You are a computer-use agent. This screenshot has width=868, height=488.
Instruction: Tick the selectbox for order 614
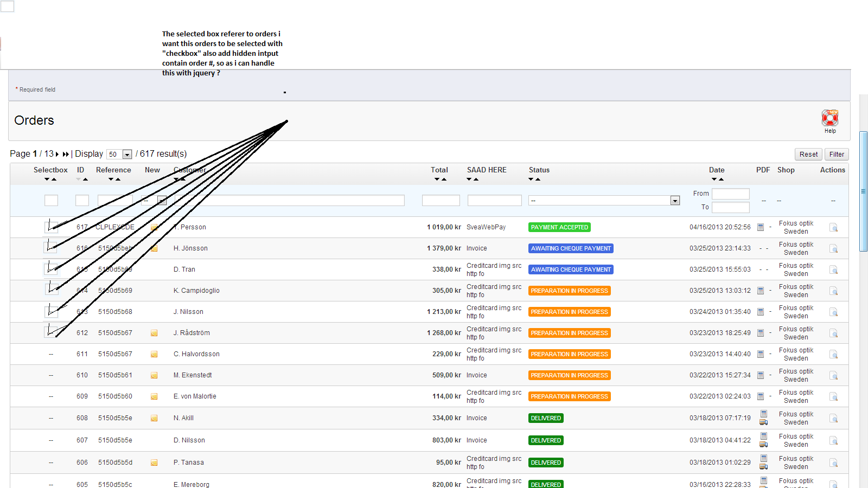[51, 290]
